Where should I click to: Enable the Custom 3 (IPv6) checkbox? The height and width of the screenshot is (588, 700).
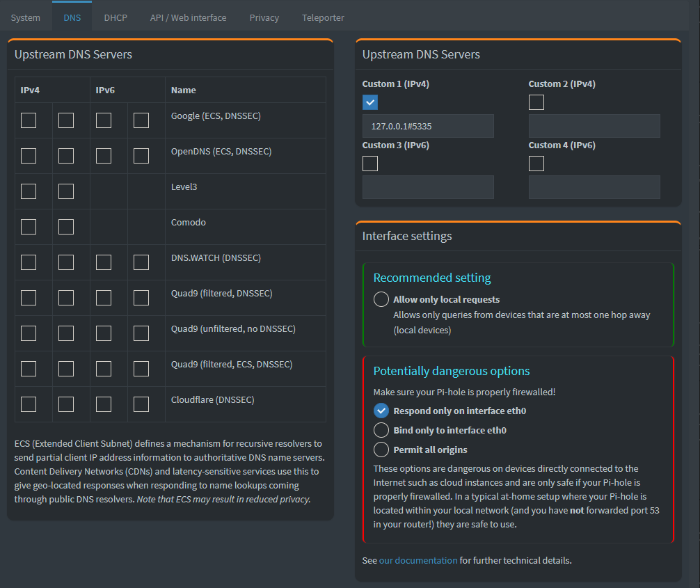coord(370,164)
